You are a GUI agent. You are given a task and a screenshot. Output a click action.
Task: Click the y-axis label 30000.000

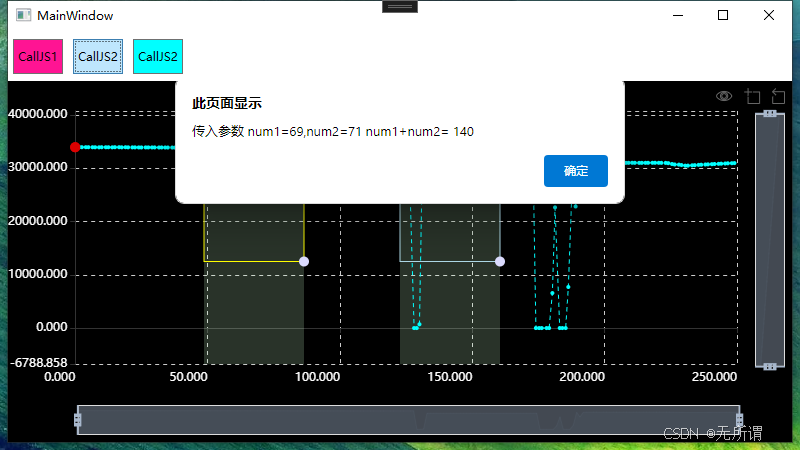pyautogui.click(x=38, y=167)
